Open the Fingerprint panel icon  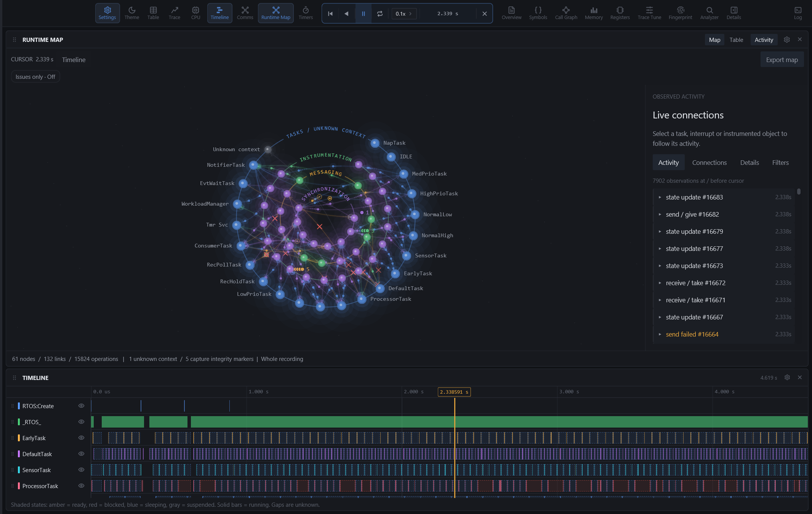coord(680,13)
